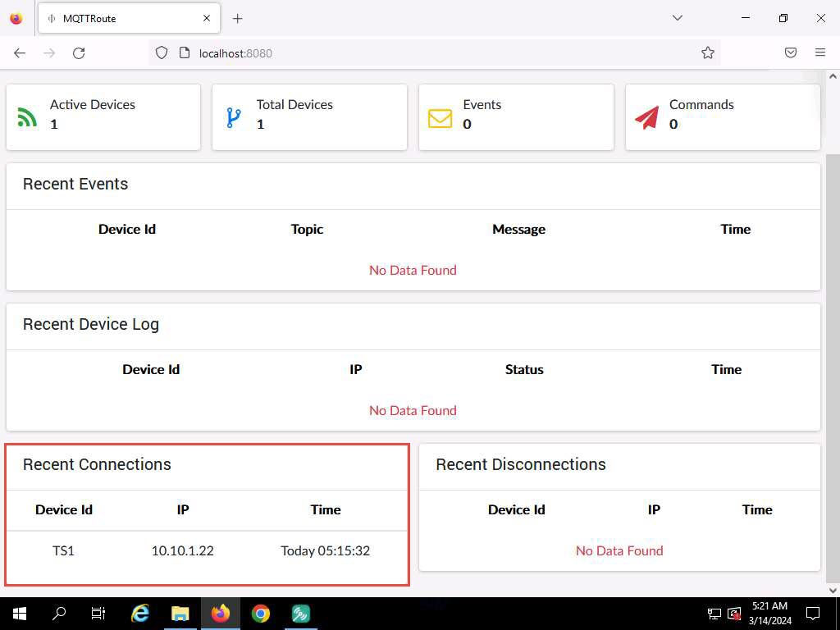The height and width of the screenshot is (630, 840).
Task: Click the red Commands paper plane icon
Action: click(646, 118)
